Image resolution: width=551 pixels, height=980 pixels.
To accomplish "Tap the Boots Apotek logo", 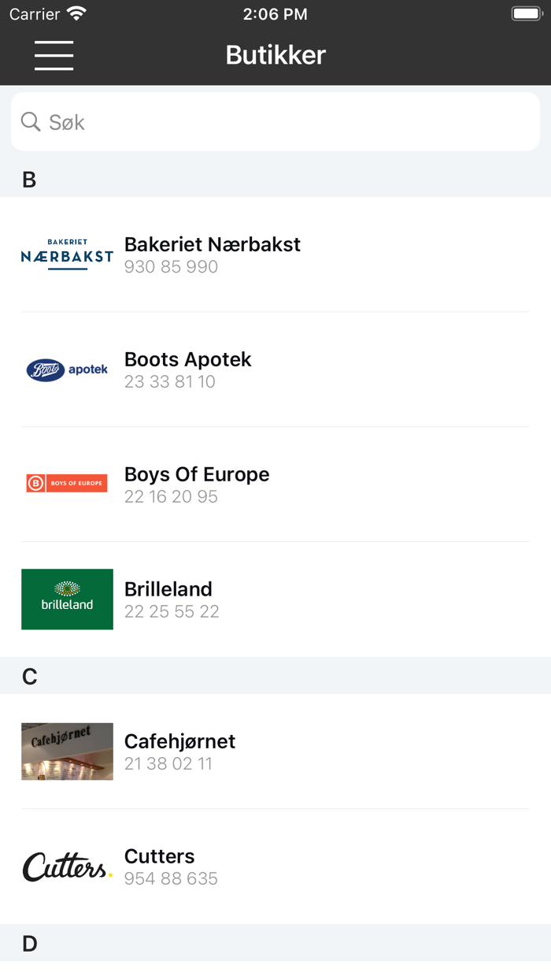I will (x=67, y=369).
